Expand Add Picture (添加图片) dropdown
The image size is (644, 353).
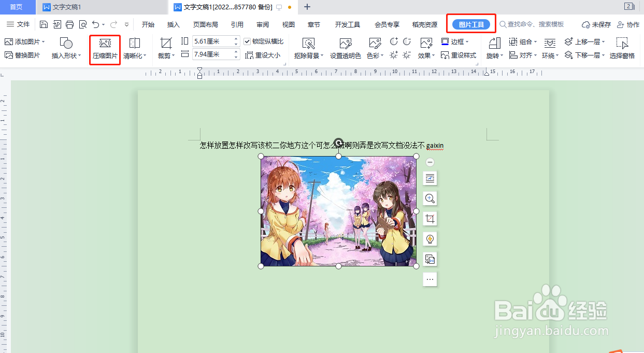coord(43,42)
